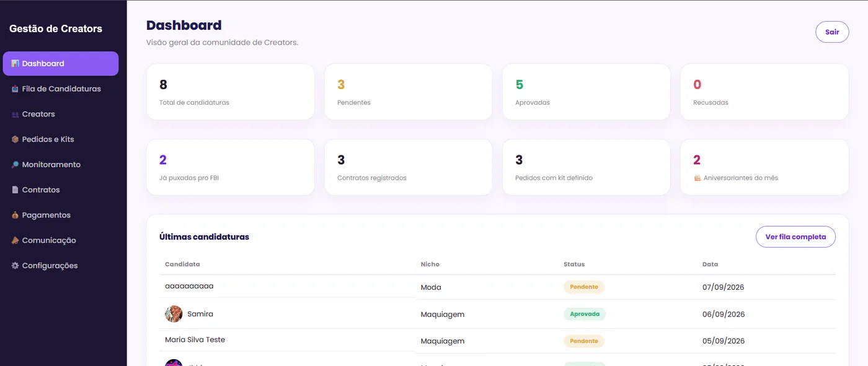Click the date 05/09/2026
868x366 pixels.
(x=724, y=341)
